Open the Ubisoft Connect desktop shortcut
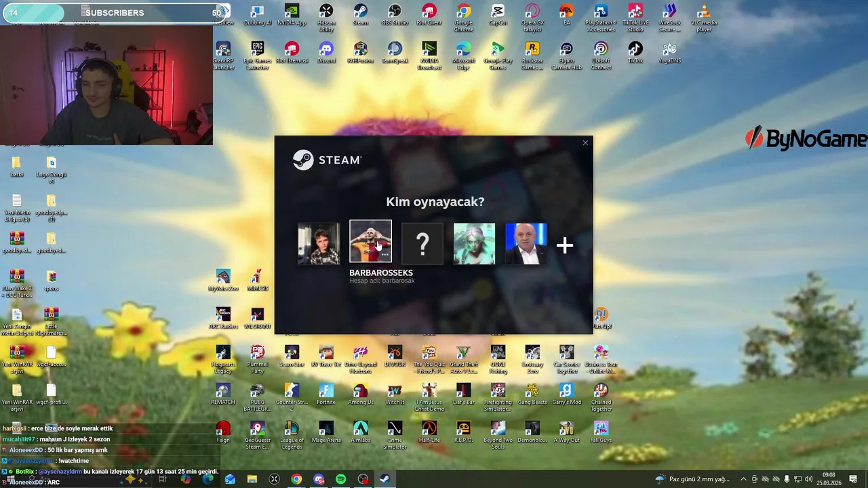 tap(601, 56)
